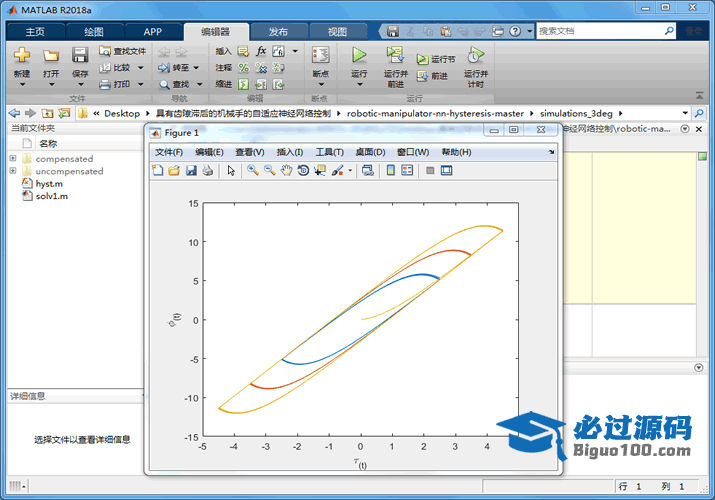The width and height of the screenshot is (715, 500).
Task: Click the Compare (比较) button
Action: [x=116, y=67]
